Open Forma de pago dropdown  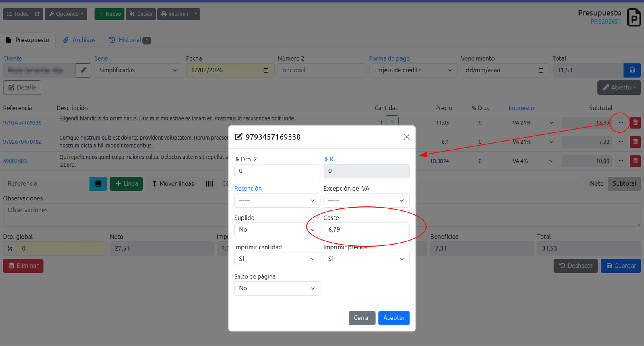click(413, 70)
